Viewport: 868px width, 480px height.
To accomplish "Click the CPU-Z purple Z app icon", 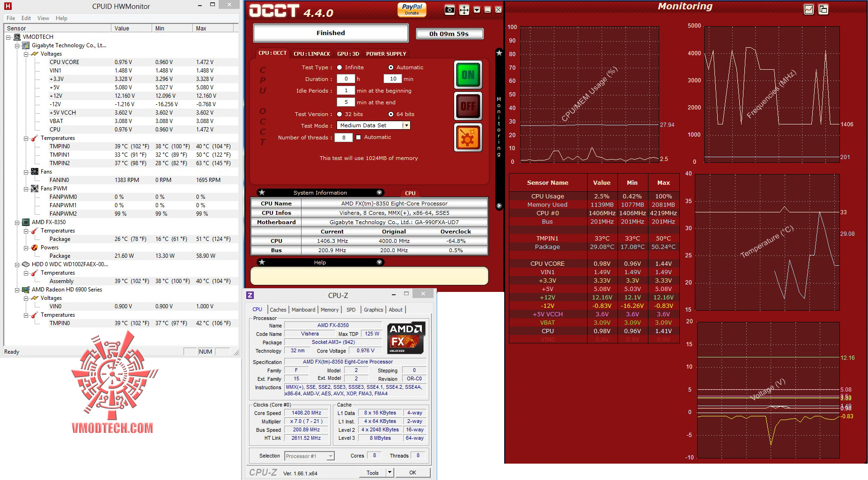I will click(250, 295).
